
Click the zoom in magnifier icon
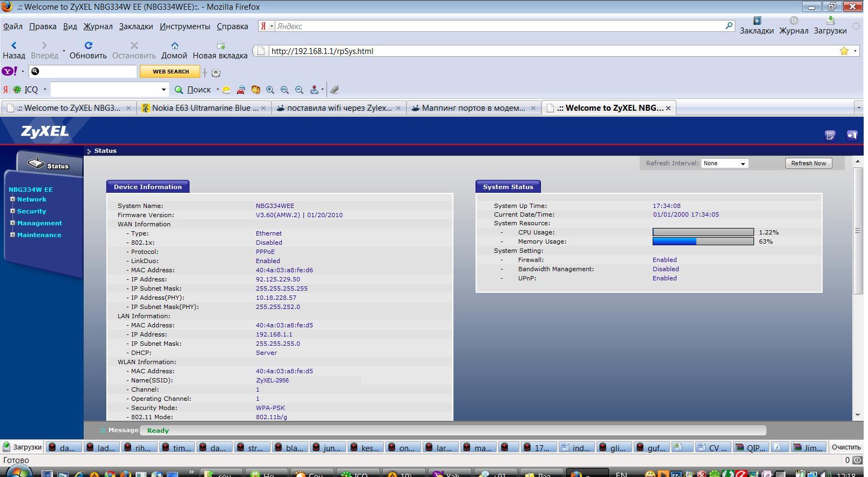270,90
